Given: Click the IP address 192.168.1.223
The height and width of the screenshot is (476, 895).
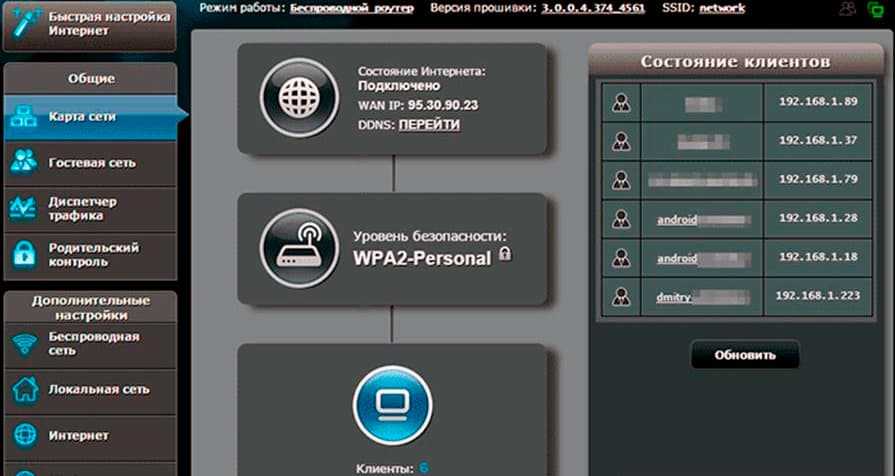Looking at the screenshot, I should pos(818,296).
